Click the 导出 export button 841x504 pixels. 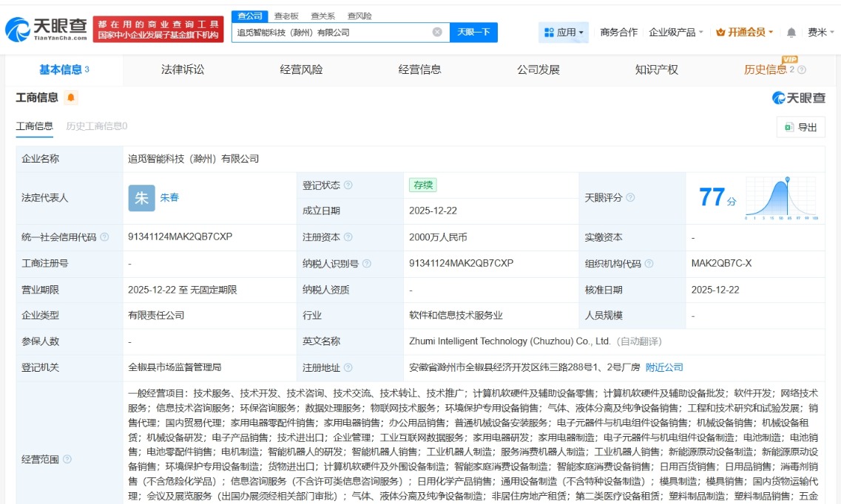801,127
